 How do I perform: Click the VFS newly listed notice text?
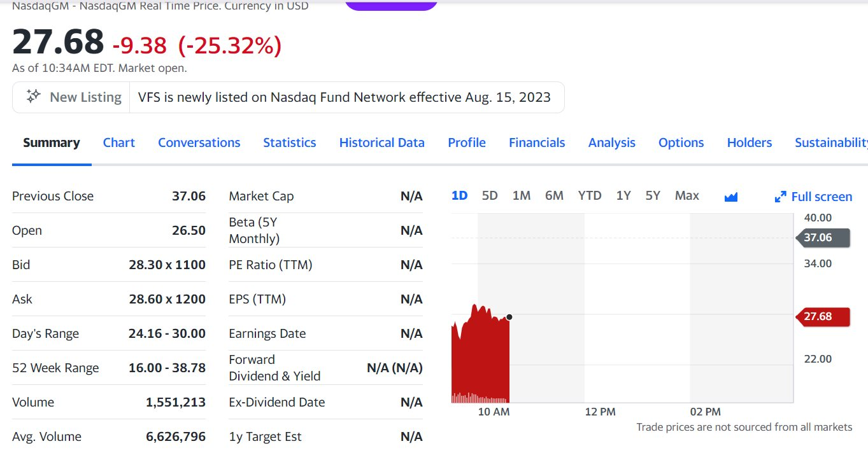pyautogui.click(x=344, y=97)
